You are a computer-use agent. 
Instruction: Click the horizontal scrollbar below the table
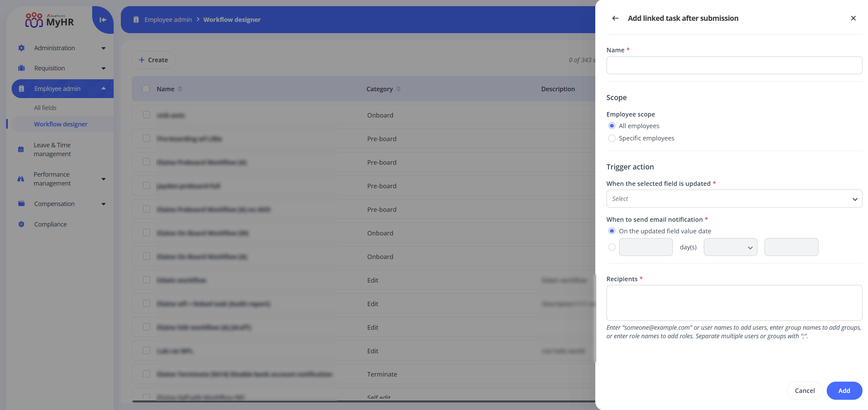point(364,401)
